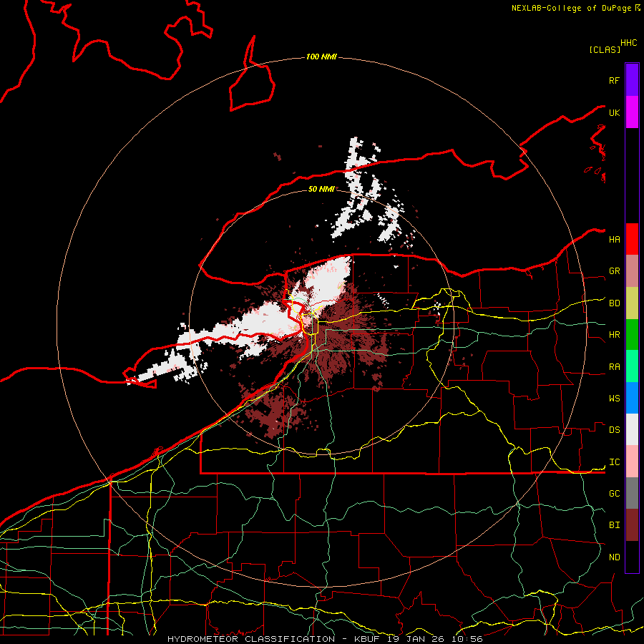Click the RF purple legend swatch
644x644 pixels.
632,80
